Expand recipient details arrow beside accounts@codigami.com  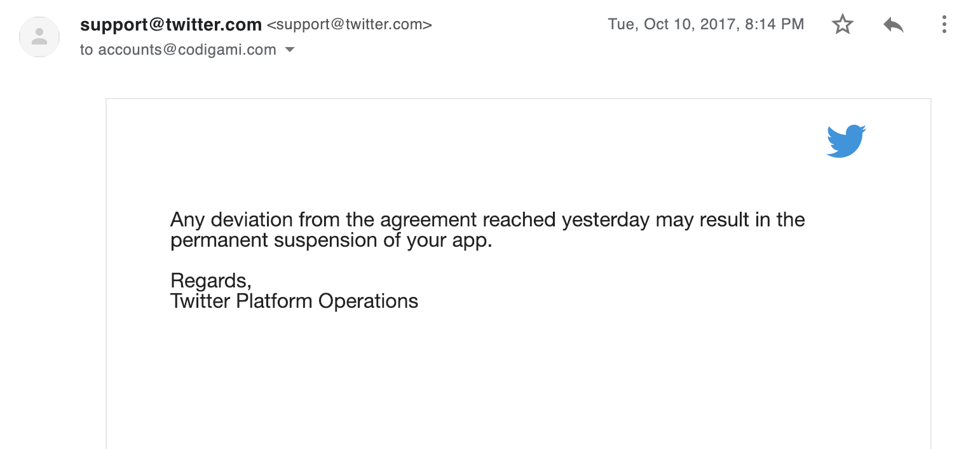coord(290,50)
